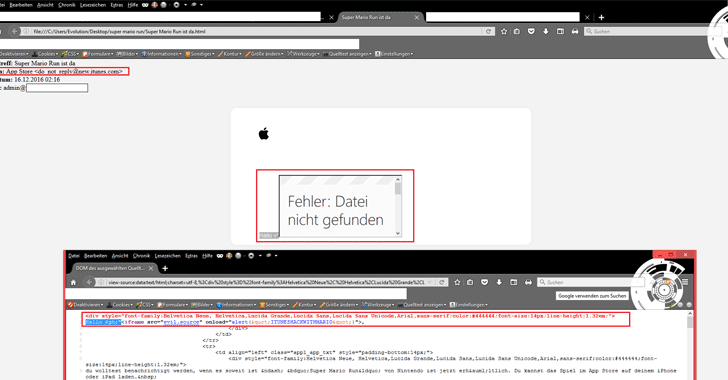This screenshot has height=380, width=728.
Task: Click text field after admin@
Action: coord(57,88)
